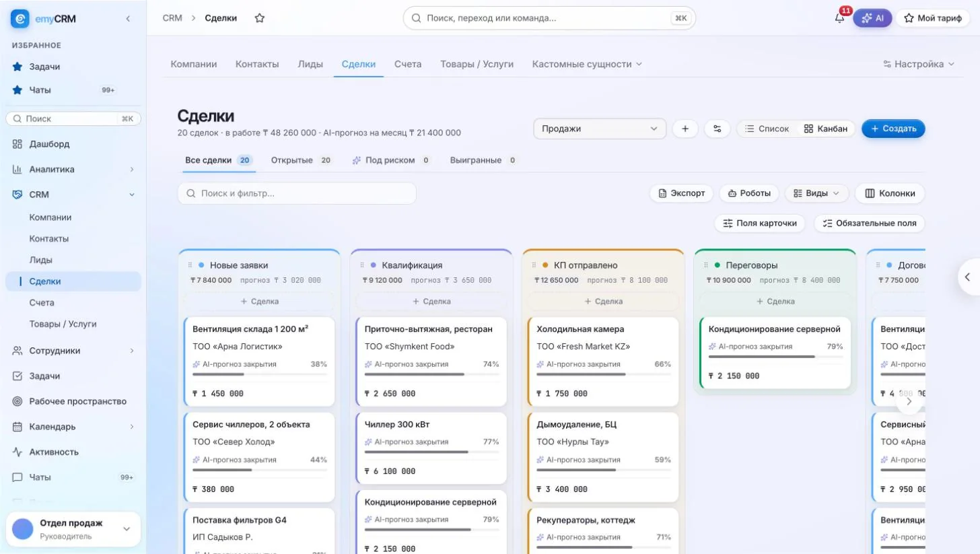980x554 pixels.
Task: Click the Экспорт button
Action: coord(681,193)
